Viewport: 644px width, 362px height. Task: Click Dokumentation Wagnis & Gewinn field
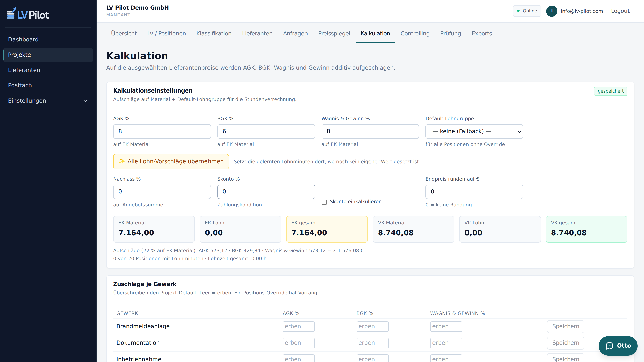coord(446,343)
